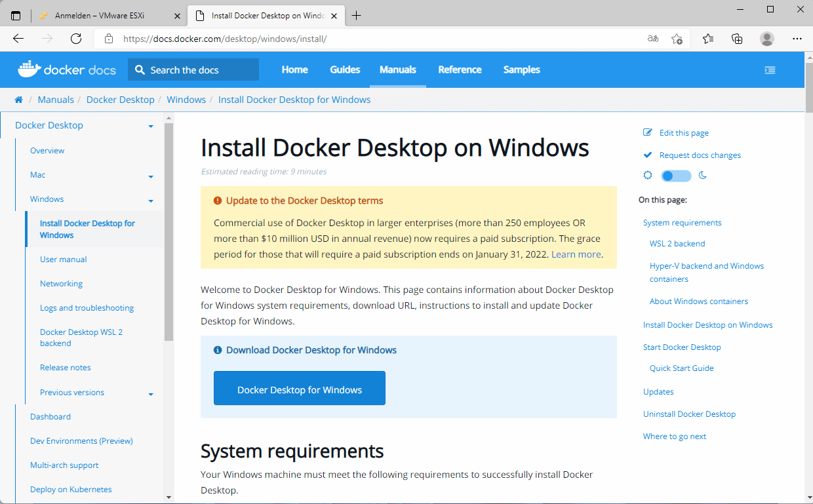Select the moon icon for dark theme

pos(702,175)
